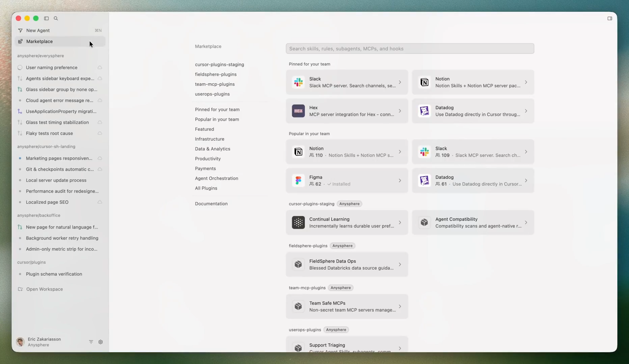This screenshot has width=629, height=364.
Task: Select the Data & Analytics category
Action: point(212,149)
